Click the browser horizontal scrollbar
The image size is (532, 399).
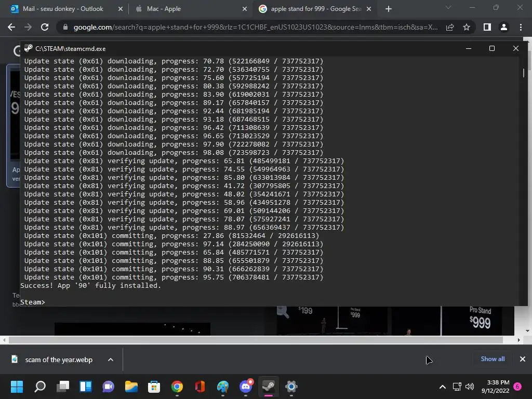tap(256, 340)
